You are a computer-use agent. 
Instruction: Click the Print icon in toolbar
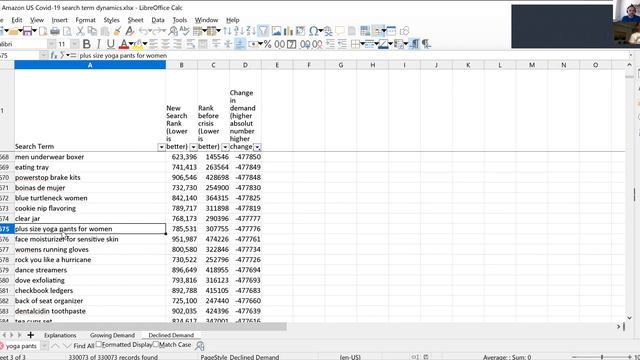(55, 31)
